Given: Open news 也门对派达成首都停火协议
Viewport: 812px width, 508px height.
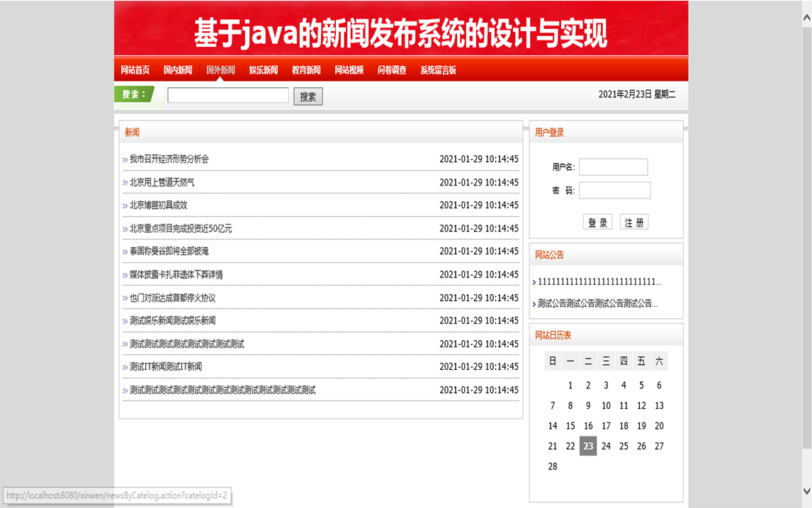Looking at the screenshot, I should (x=172, y=298).
